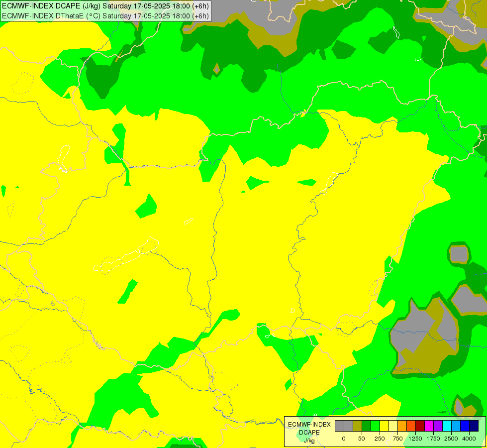Click the legend tick value 1250
487x448 pixels.
[x=415, y=439]
